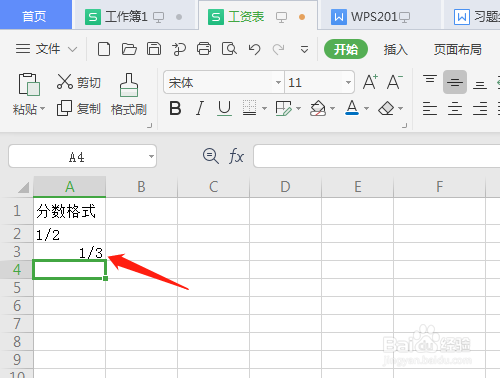Open the fill color dropdown arrow
This screenshot has height=378, width=500.
click(x=332, y=109)
